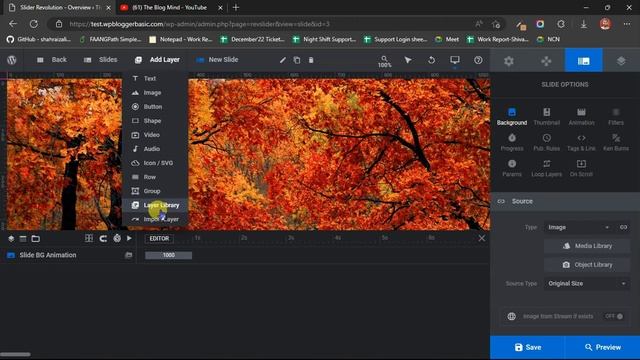
Task: Select the Pub. Rules slide option
Action: click(547, 142)
